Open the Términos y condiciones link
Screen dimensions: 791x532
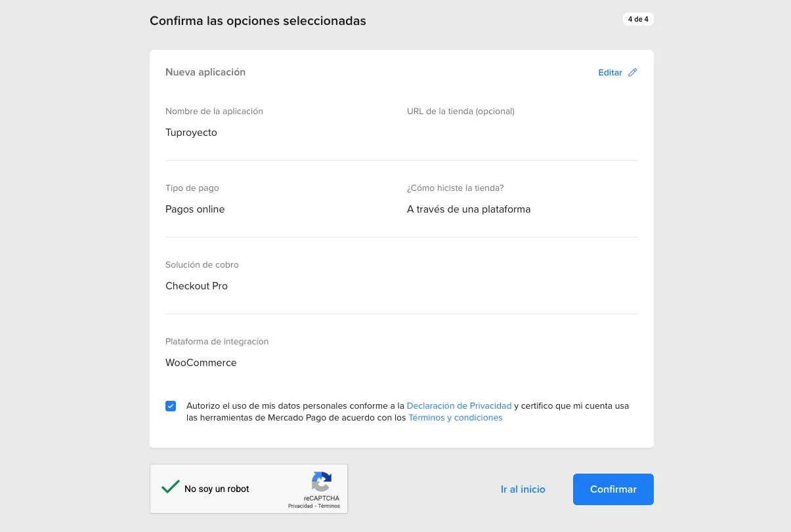455,418
